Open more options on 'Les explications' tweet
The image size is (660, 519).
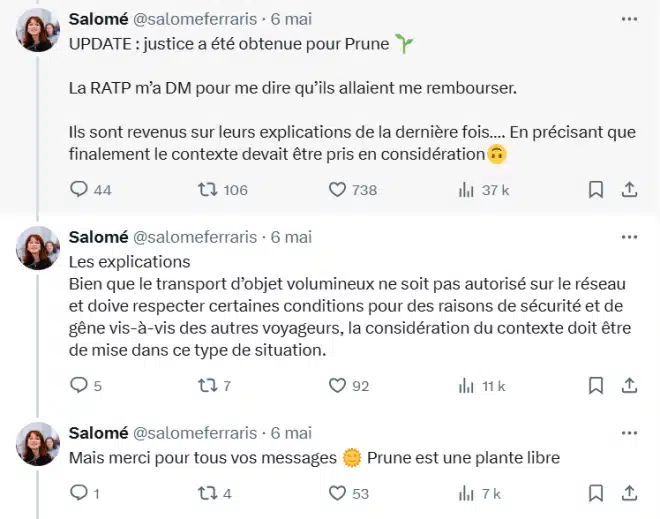[x=629, y=237]
